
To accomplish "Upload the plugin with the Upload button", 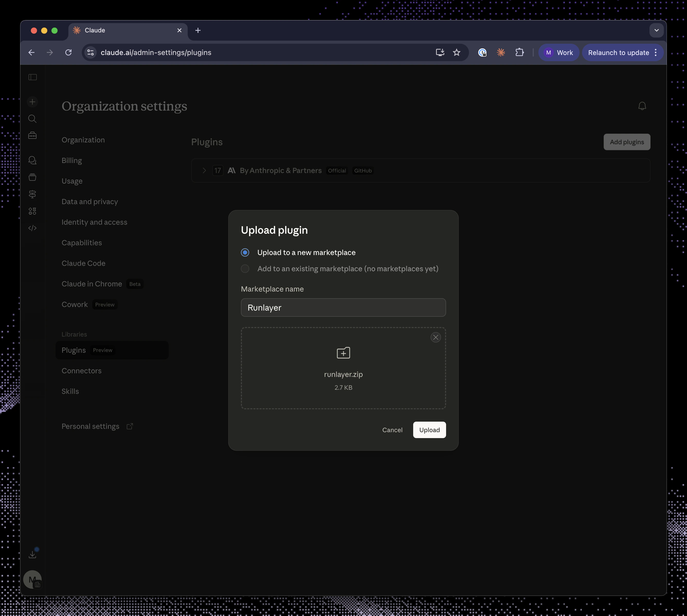I will [x=429, y=430].
